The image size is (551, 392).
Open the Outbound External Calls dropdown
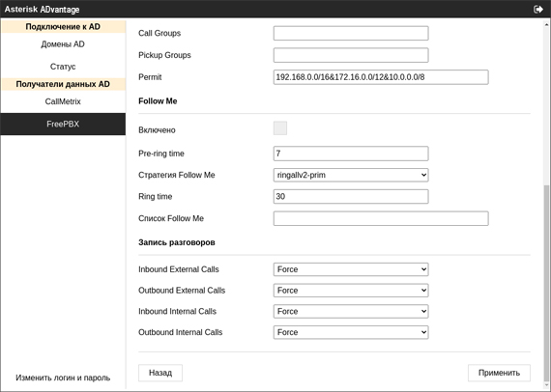click(x=351, y=291)
